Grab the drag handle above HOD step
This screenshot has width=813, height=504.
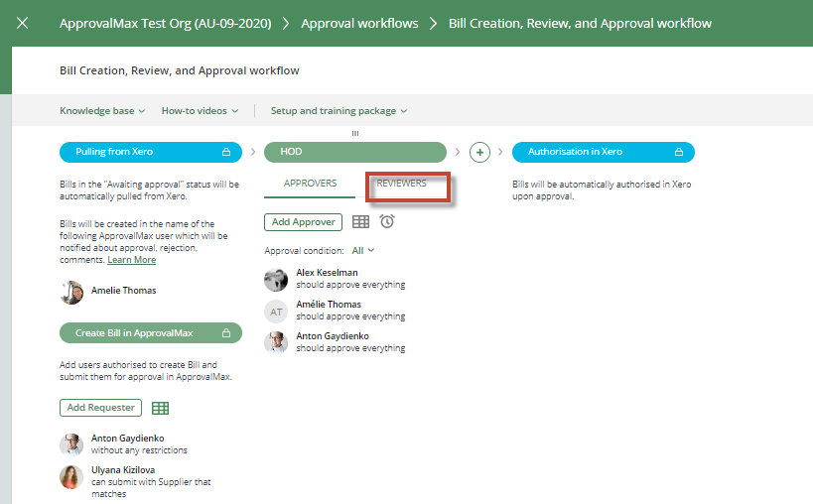pyautogui.click(x=355, y=133)
